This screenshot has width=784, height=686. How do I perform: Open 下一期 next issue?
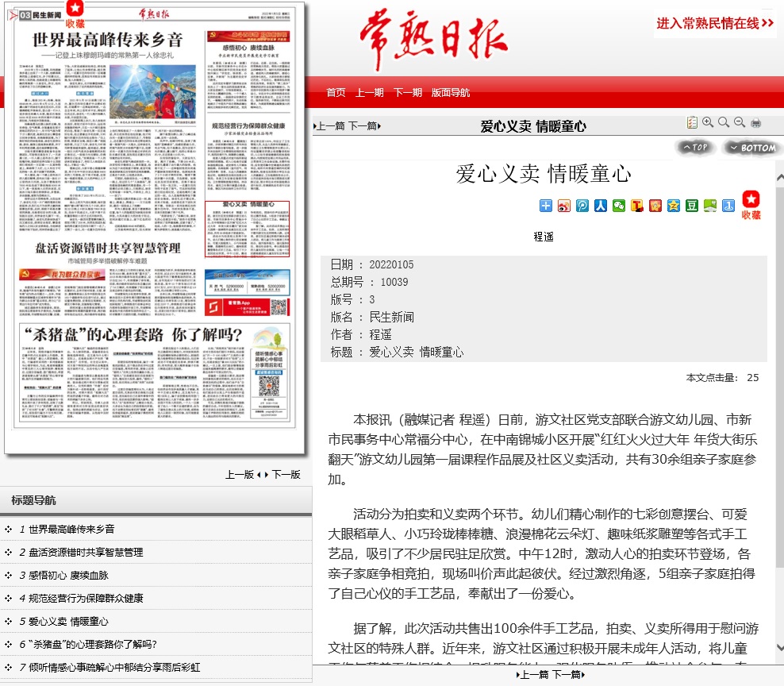(x=408, y=93)
